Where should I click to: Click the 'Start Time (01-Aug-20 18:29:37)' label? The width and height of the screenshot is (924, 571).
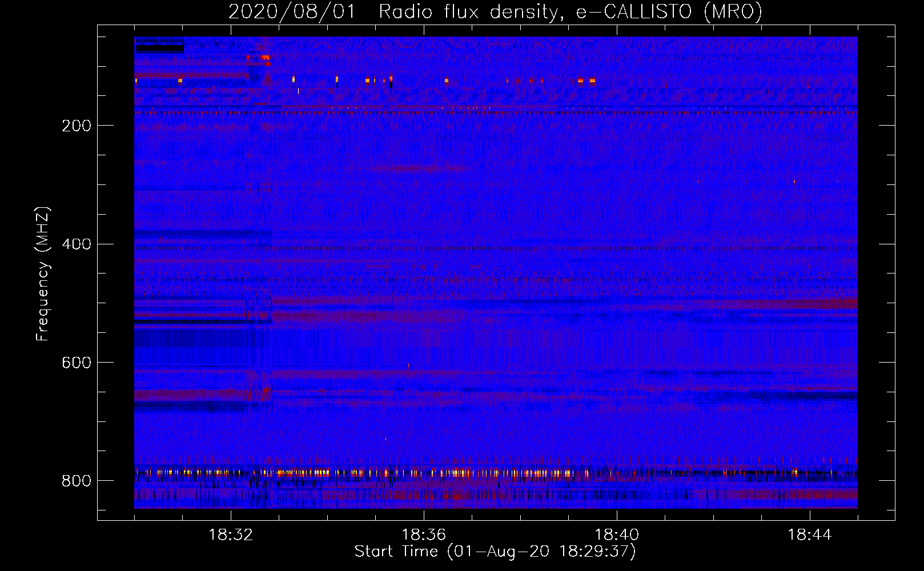495,552
